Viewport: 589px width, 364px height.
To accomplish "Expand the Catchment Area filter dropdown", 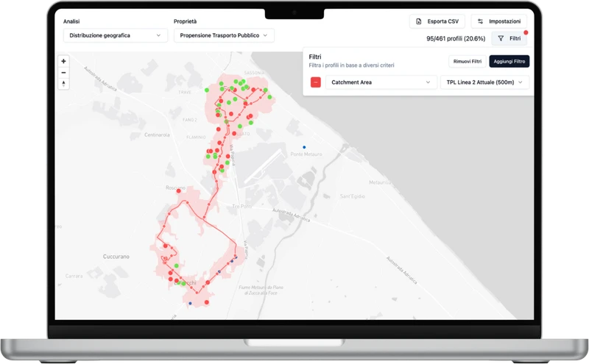I will pos(381,82).
